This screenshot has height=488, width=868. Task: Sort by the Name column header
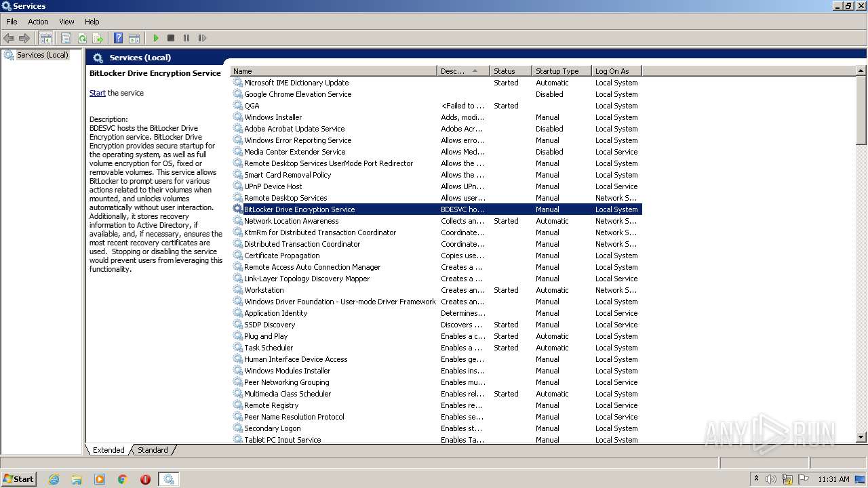334,71
